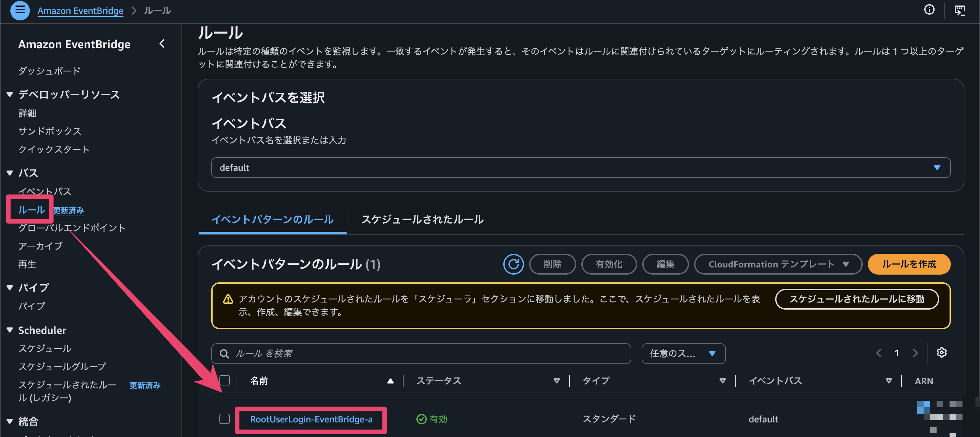Open the 任意のス... status filter dropdown
The width and height of the screenshot is (980, 437).
click(683, 354)
